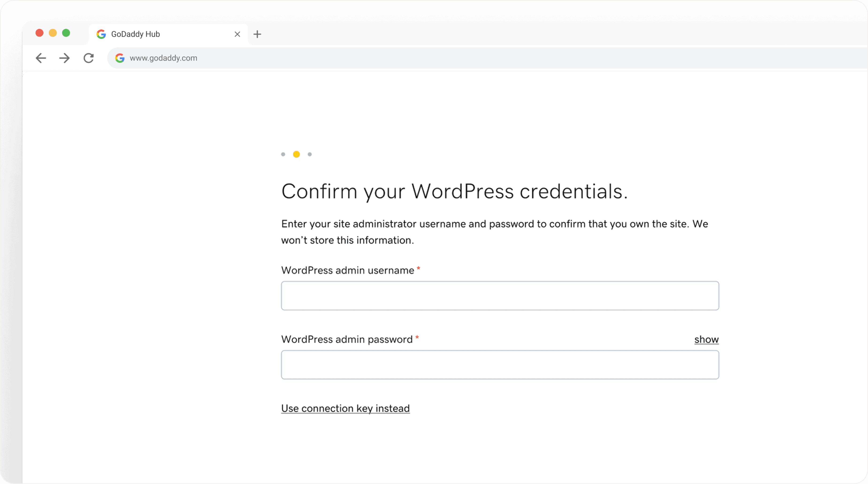Reload the page with the refresh icon

[89, 58]
